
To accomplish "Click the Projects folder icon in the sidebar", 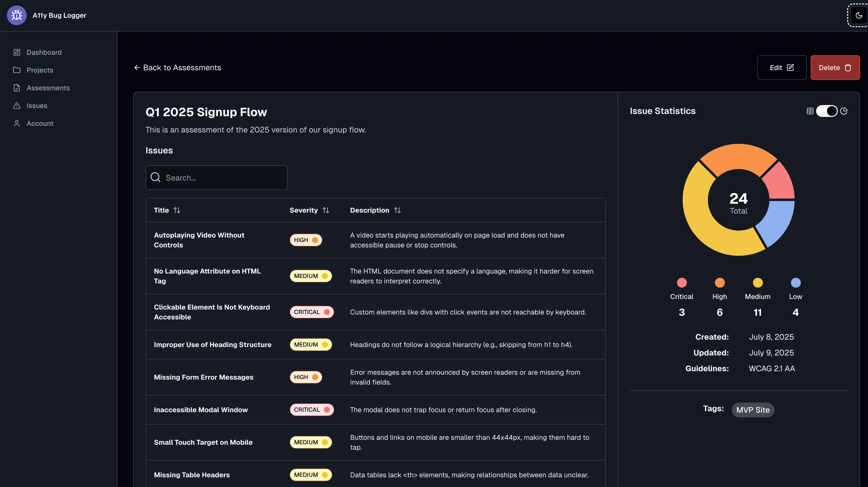I will 16,70.
